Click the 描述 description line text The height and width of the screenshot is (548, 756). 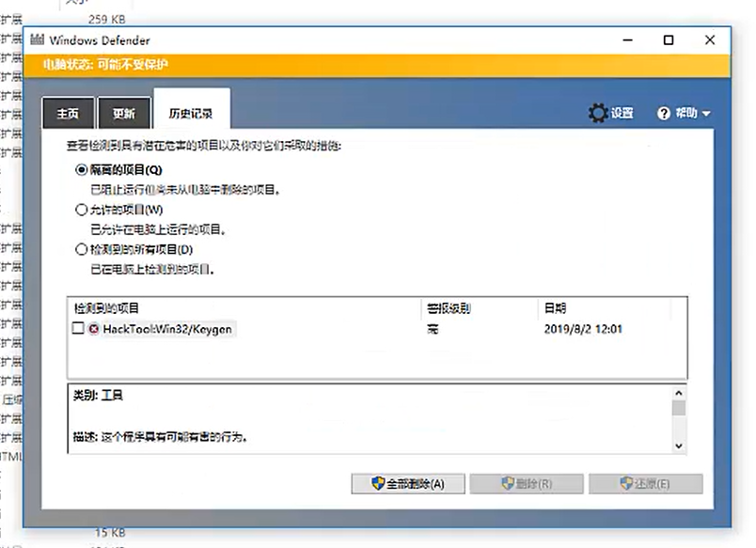pos(160,437)
